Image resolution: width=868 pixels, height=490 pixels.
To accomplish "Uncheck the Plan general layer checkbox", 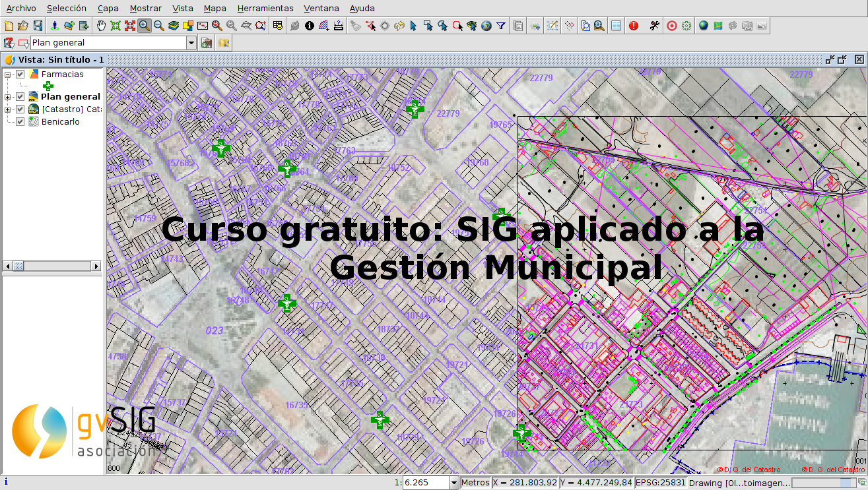I will (20, 97).
